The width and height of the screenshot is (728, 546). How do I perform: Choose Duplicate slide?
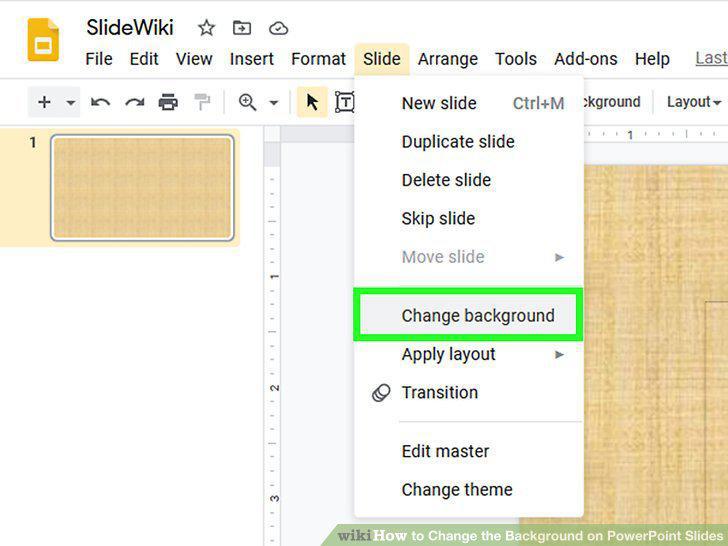click(469, 142)
